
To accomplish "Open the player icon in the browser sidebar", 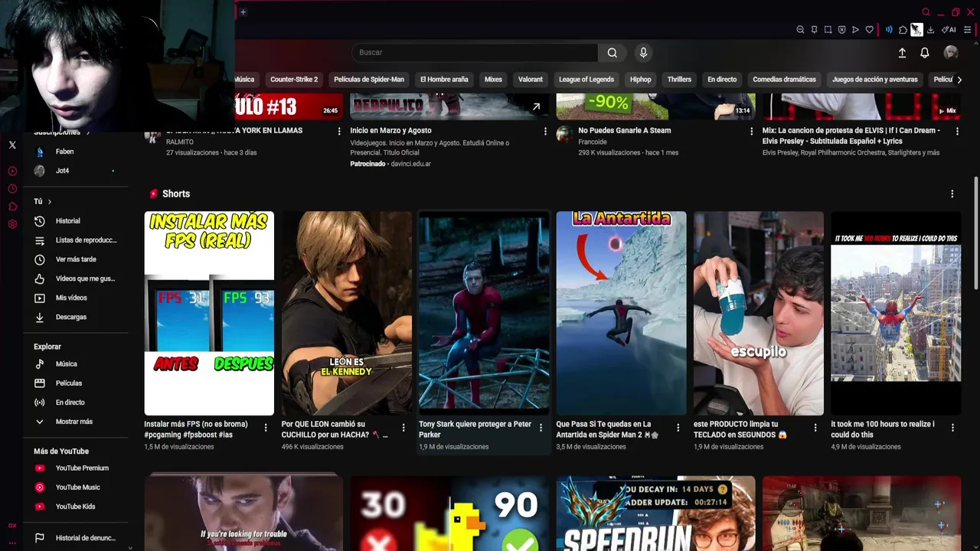I will tap(12, 171).
